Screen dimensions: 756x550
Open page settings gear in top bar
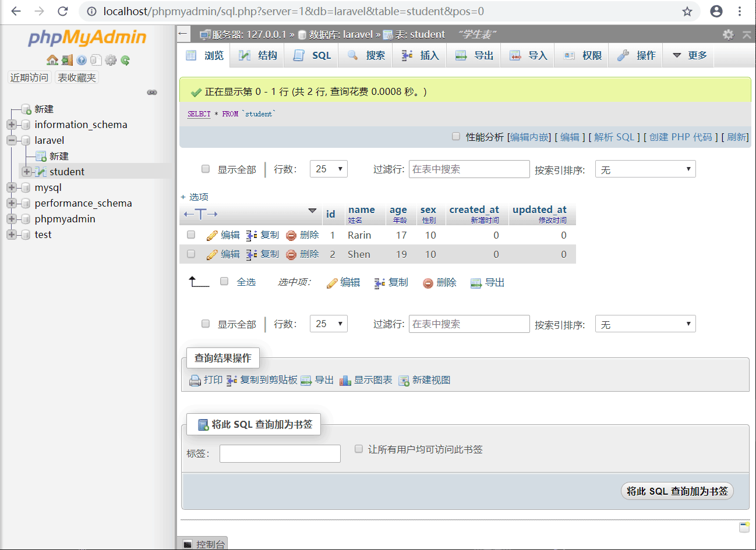coord(728,35)
